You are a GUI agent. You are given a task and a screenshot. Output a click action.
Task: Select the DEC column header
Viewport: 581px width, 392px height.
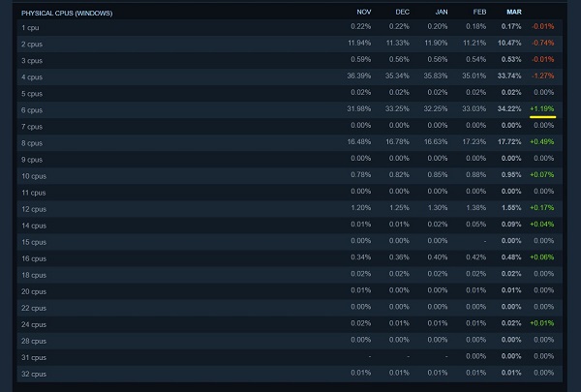click(x=402, y=12)
